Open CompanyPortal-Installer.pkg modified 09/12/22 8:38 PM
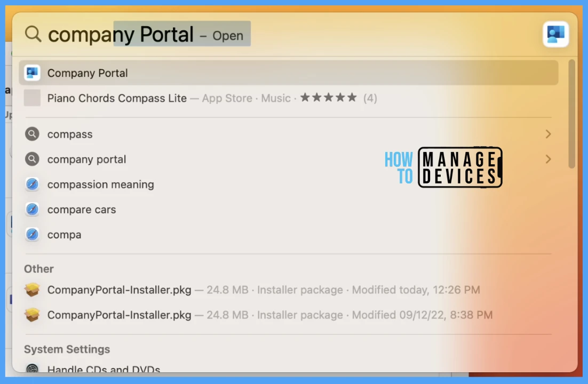Image resolution: width=588 pixels, height=384 pixels. tap(288, 315)
